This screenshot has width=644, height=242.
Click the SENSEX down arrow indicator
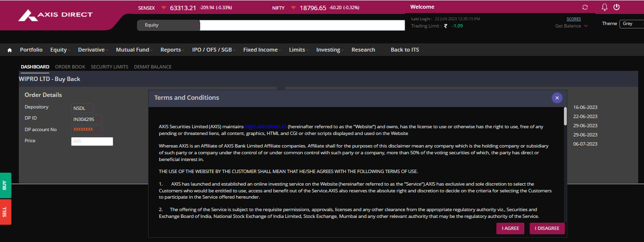click(164, 8)
